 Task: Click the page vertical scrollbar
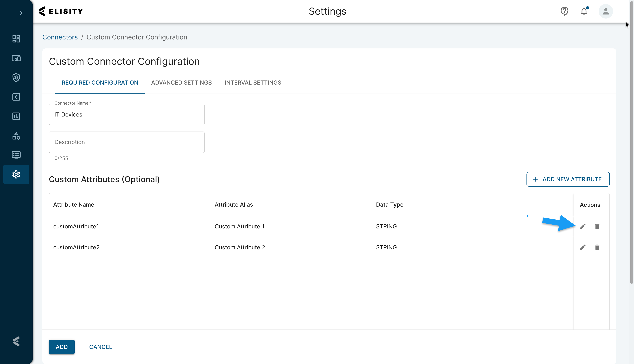[631, 143]
